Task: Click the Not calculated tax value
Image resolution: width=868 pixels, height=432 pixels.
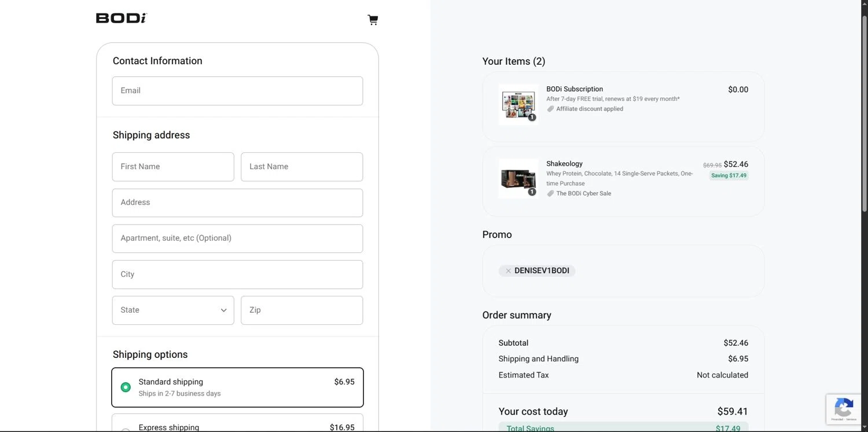Action: [722, 375]
